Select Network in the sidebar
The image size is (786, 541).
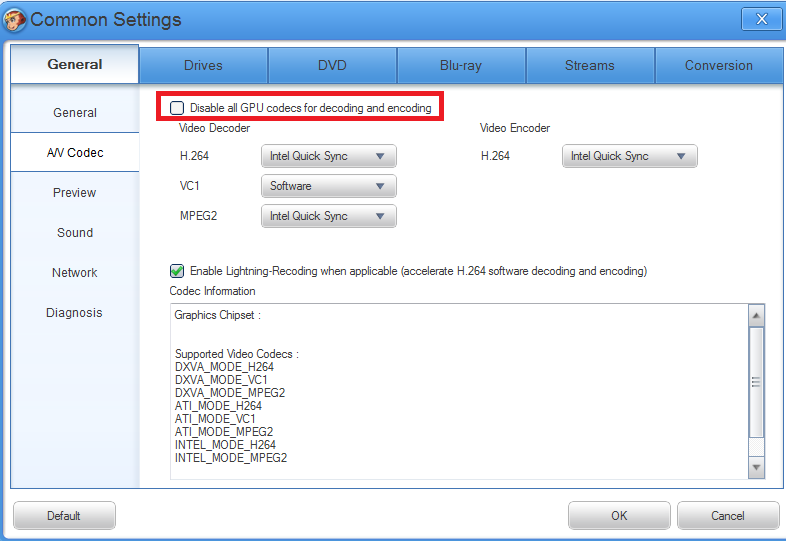coord(75,273)
